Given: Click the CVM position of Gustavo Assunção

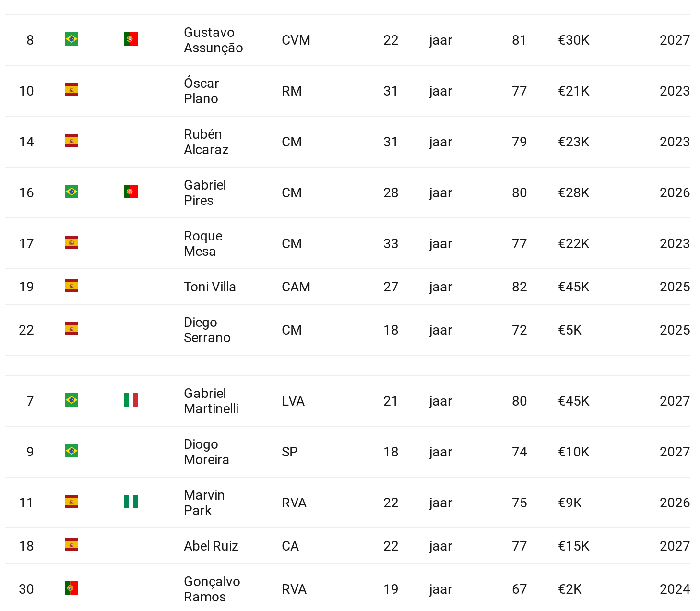Looking at the screenshot, I should tap(296, 40).
